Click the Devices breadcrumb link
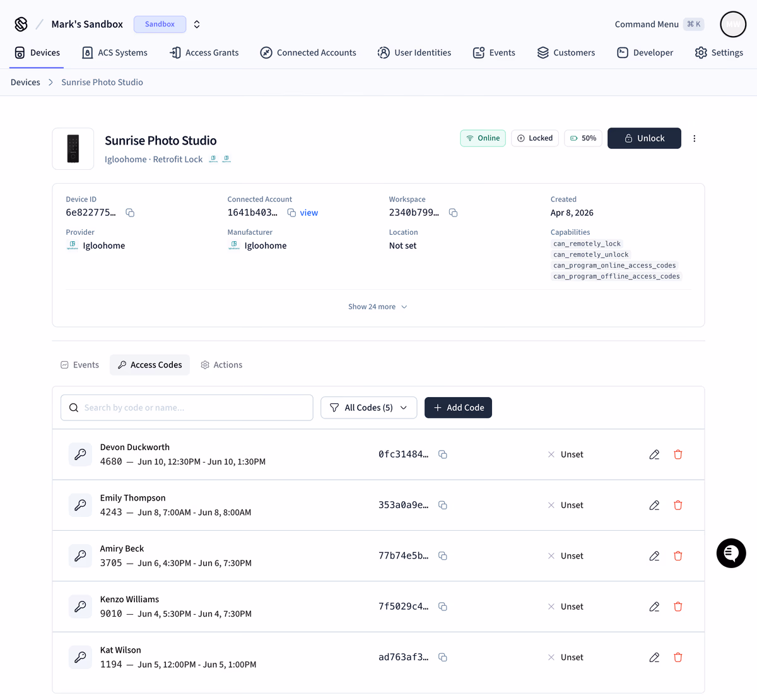 [x=25, y=82]
